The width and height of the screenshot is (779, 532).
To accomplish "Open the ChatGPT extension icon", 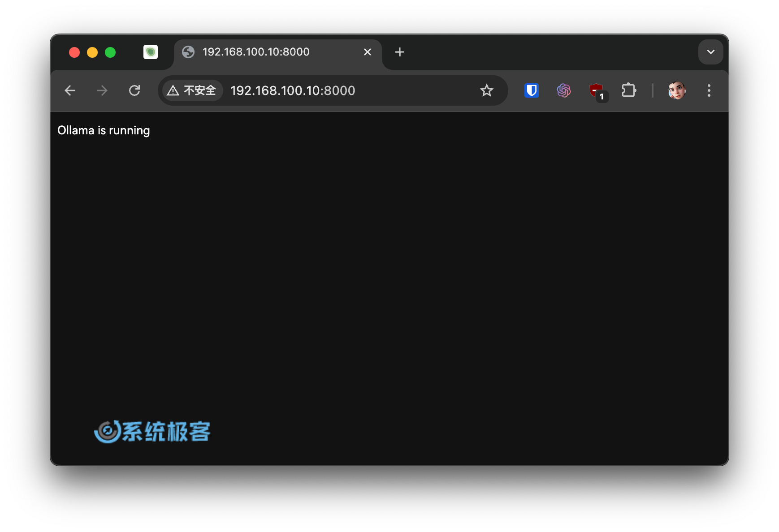I will pyautogui.click(x=564, y=90).
